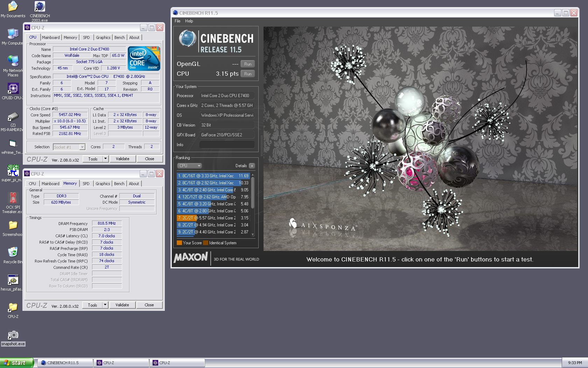Switch to About tab in upper CPU-Z
Viewport: 588px width, 368px height.
[134, 38]
